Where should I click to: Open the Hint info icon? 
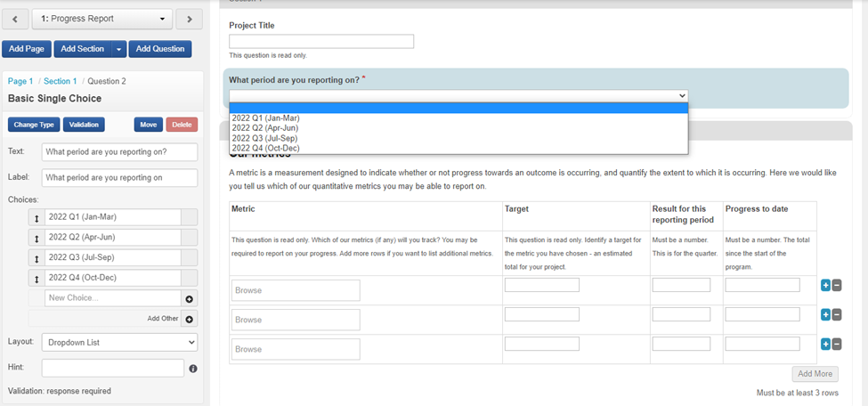(193, 368)
